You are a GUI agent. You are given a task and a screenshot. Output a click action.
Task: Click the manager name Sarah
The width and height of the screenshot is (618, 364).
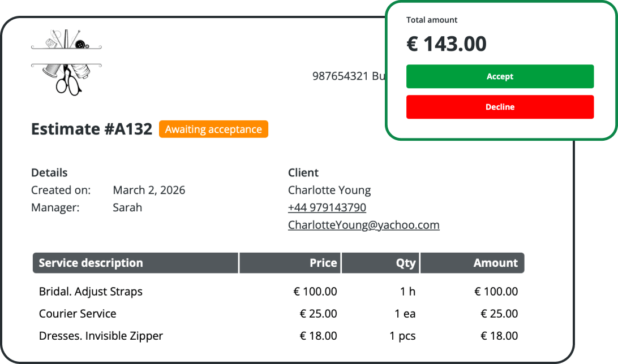coord(127,207)
